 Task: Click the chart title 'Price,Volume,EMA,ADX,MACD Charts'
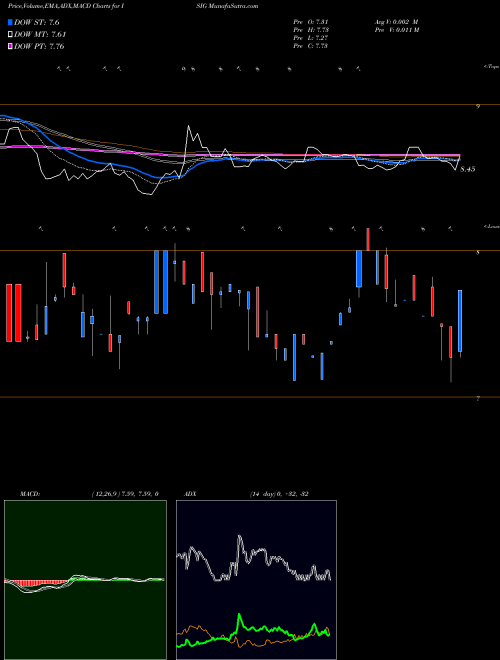61,6
